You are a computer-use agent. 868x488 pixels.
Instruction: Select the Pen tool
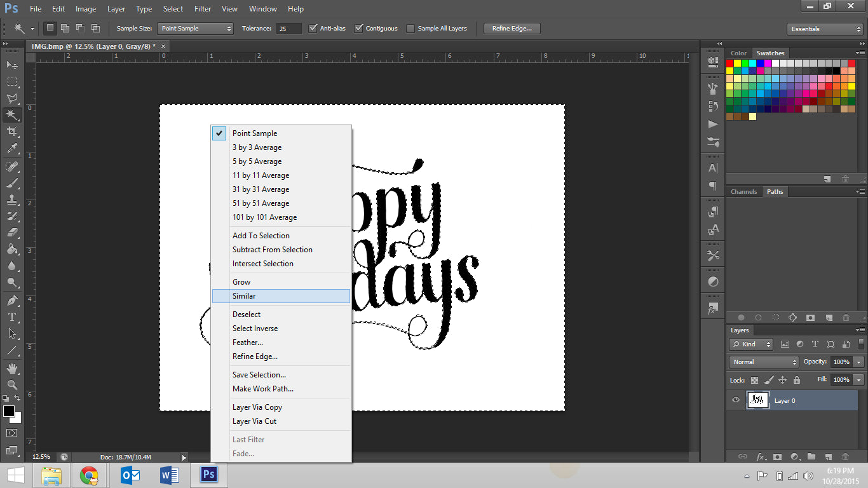tap(11, 301)
